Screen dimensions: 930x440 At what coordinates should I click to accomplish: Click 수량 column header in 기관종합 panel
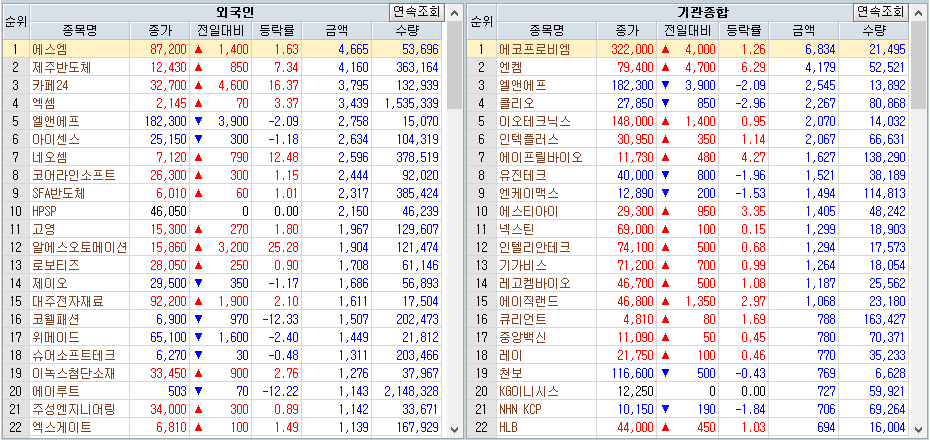click(x=874, y=30)
